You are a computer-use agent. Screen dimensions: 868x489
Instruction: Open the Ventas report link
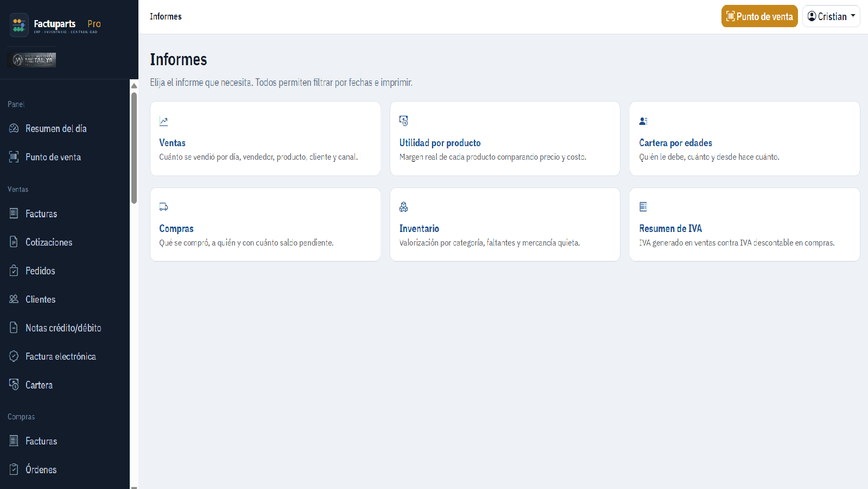point(172,143)
